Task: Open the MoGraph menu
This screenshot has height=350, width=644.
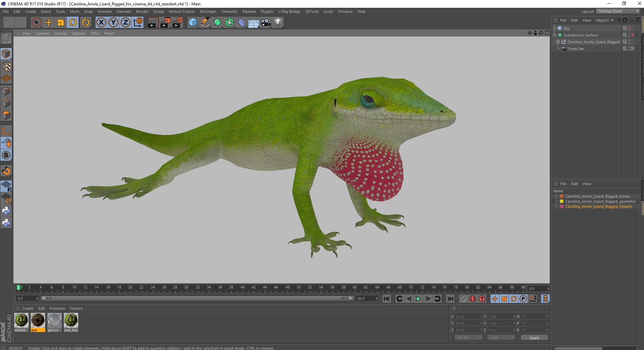Action: click(208, 11)
